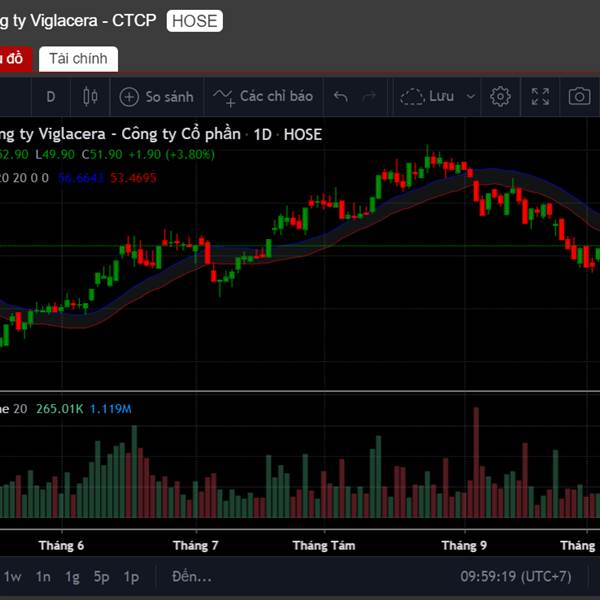The image size is (600, 600).
Task: Undo the last chart action
Action: (340, 97)
